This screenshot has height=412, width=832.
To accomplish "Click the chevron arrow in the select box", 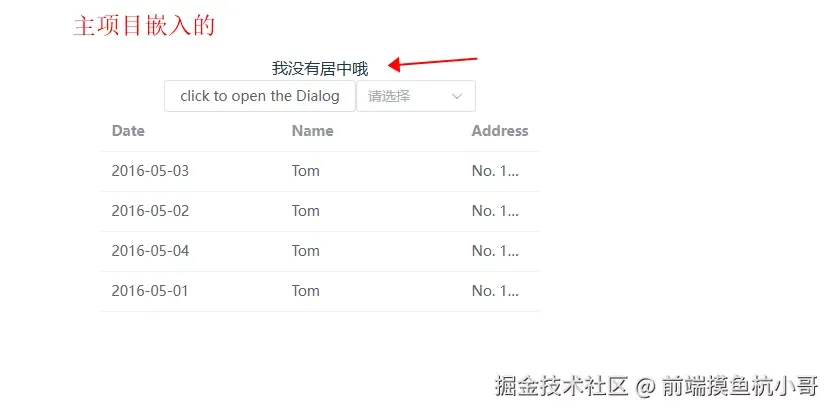I will point(456,97).
